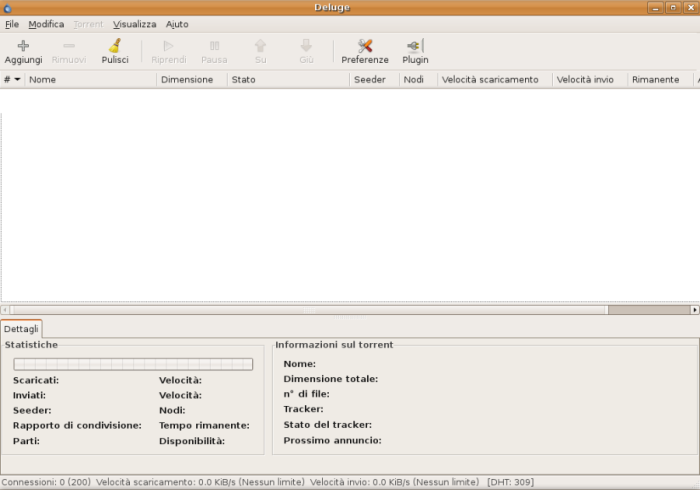Open the Modifica menu

point(46,24)
